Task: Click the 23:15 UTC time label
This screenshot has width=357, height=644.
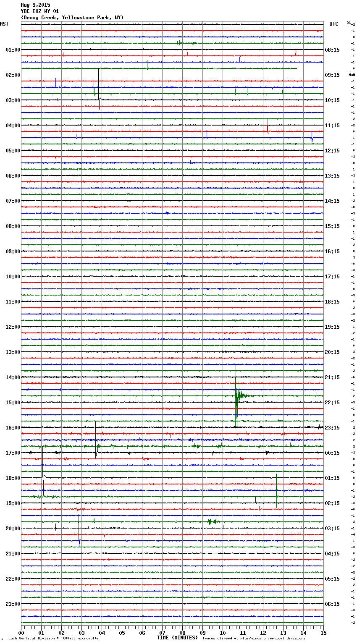Action: 332,428
